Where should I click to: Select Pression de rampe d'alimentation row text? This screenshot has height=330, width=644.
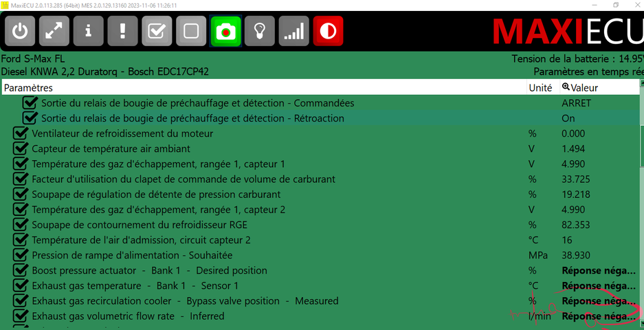tap(132, 255)
